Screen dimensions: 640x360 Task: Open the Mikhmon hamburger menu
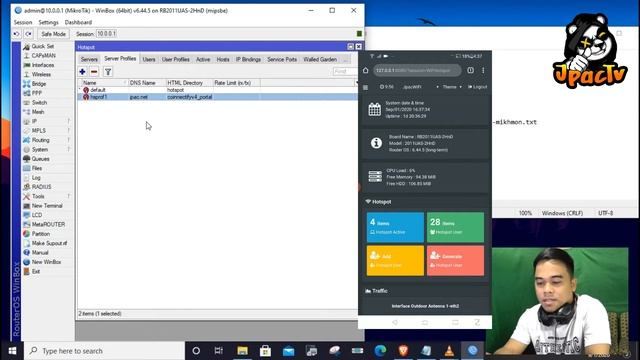click(365, 87)
